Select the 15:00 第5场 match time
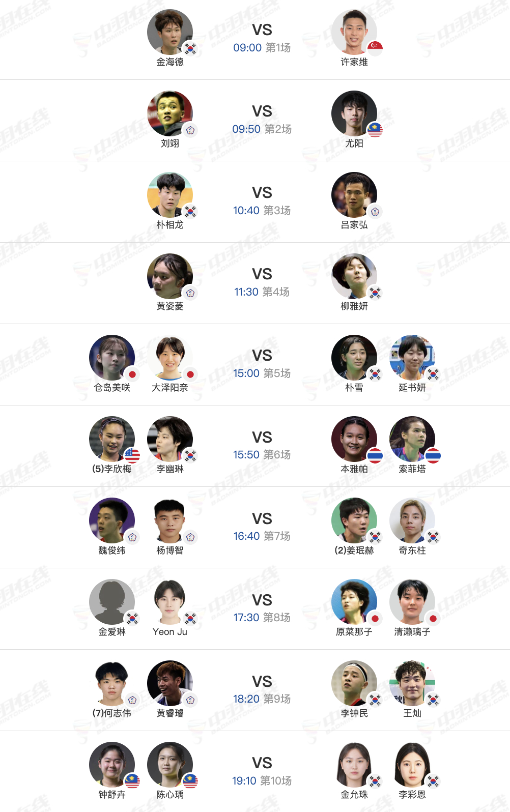Screen dimensions: 510x812 [x=262, y=373]
